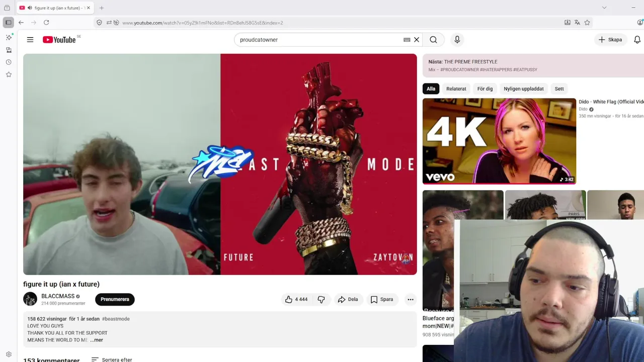644x362 pixels.
Task: Subscribe with the Prenumerera button
Action: pyautogui.click(x=115, y=299)
